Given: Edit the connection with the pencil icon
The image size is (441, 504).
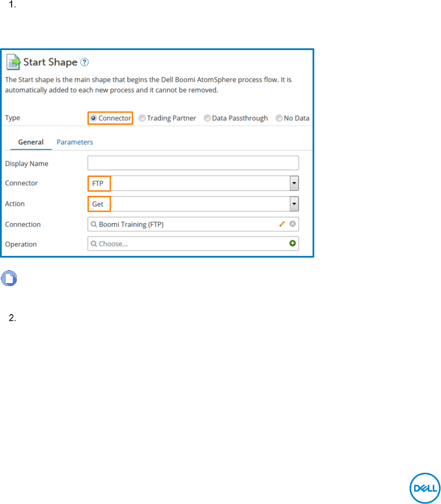Looking at the screenshot, I should 282,224.
